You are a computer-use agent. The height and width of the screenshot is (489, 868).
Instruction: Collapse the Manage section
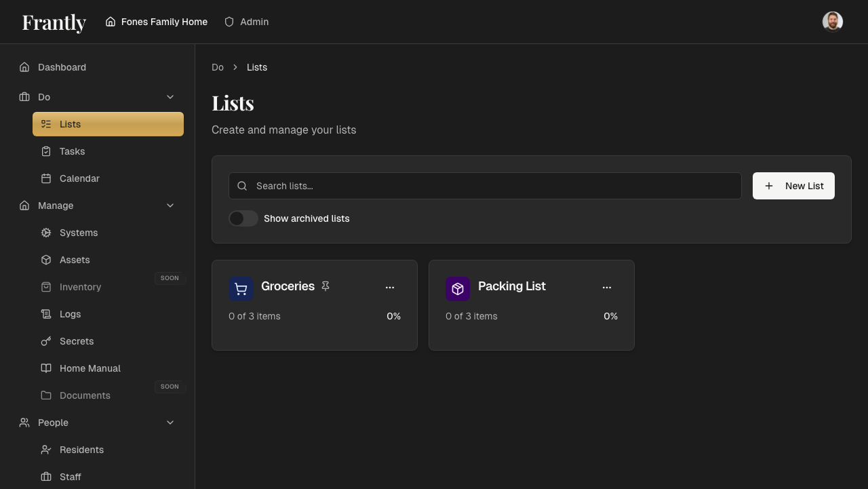(x=170, y=206)
